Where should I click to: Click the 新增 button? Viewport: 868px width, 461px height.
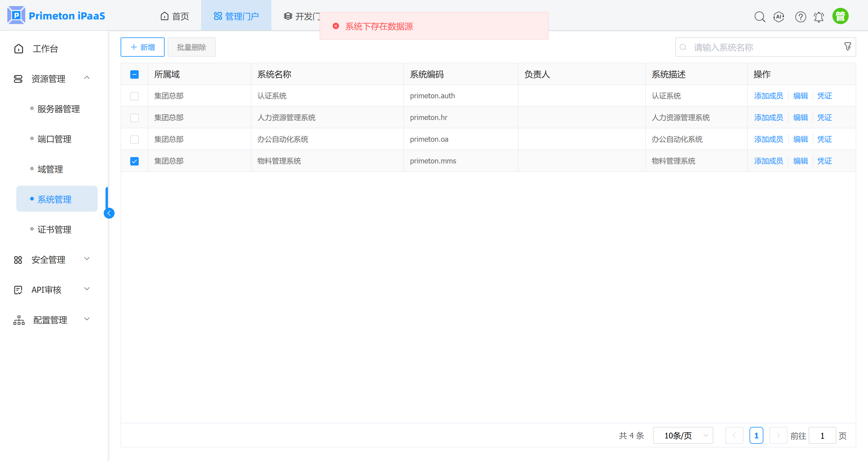(x=142, y=47)
